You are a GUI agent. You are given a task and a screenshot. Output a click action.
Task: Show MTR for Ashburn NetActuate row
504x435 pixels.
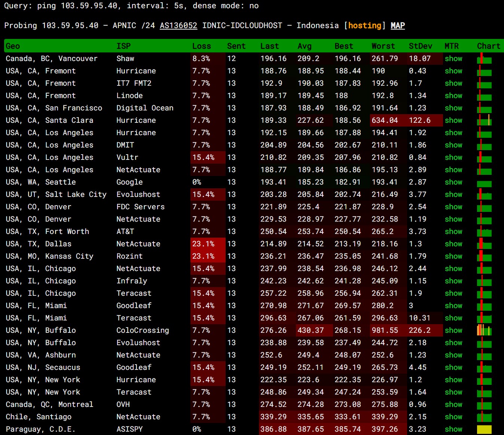[453, 355]
